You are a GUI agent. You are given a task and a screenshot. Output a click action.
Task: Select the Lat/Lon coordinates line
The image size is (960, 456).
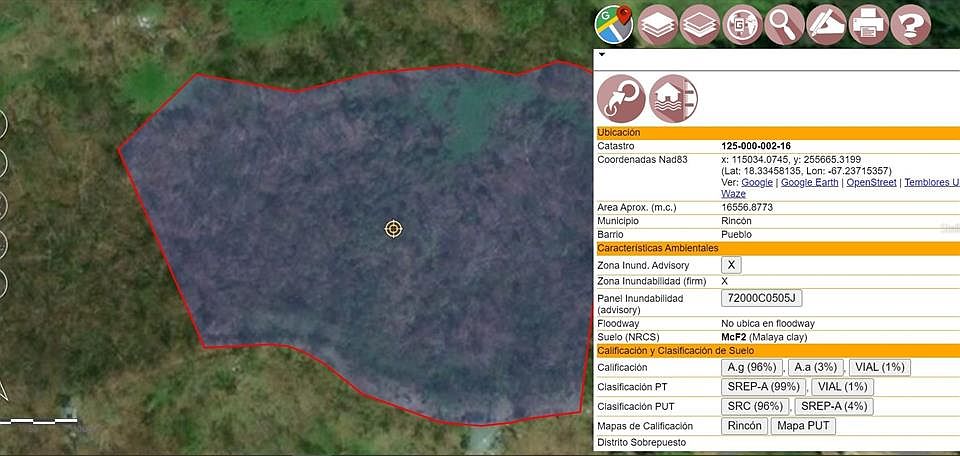click(x=806, y=171)
